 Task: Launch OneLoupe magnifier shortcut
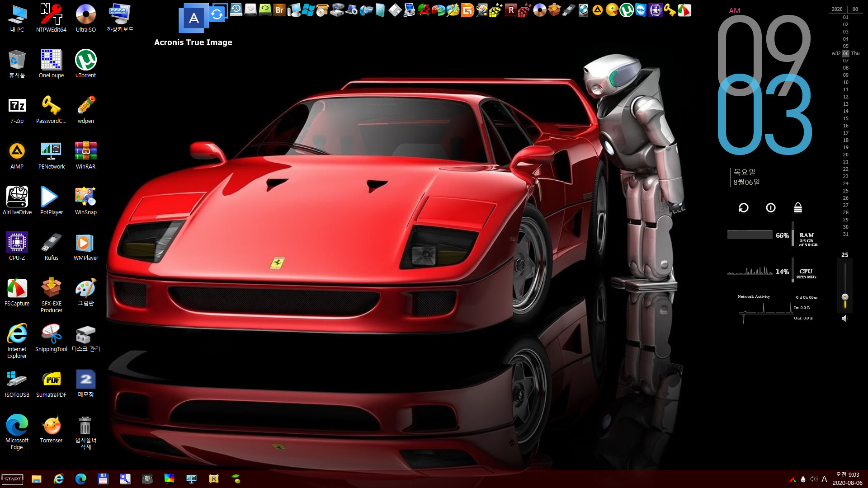click(x=51, y=64)
